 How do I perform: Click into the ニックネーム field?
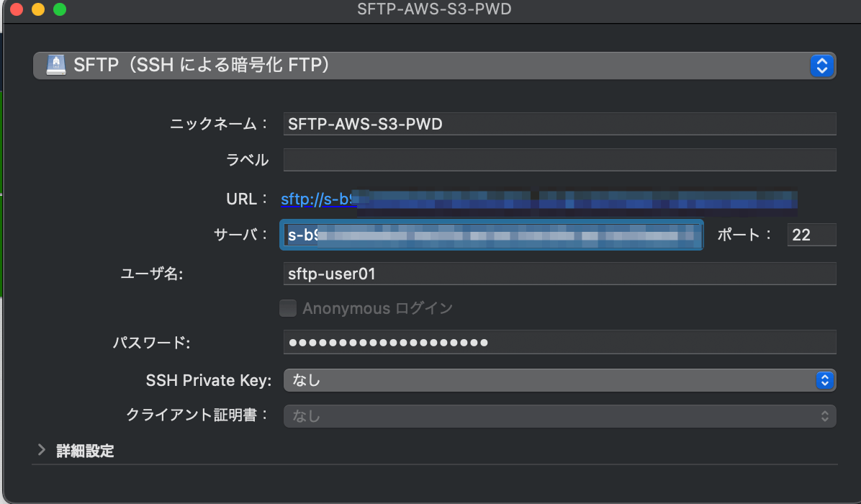pyautogui.click(x=559, y=124)
